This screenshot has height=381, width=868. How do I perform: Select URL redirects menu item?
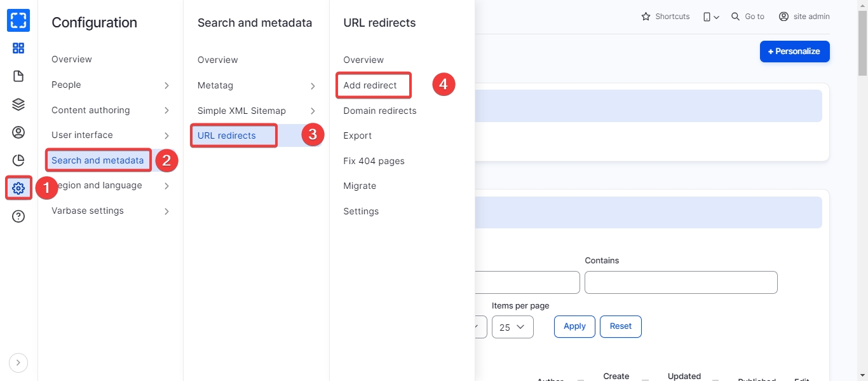[x=227, y=135]
